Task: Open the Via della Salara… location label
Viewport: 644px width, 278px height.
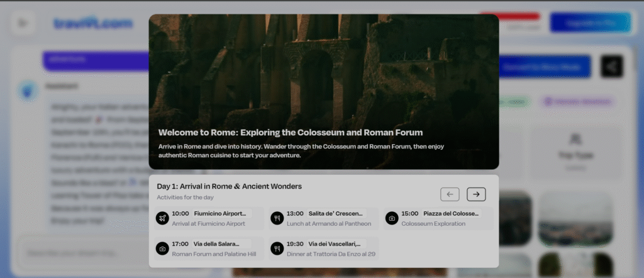Action: point(221,243)
